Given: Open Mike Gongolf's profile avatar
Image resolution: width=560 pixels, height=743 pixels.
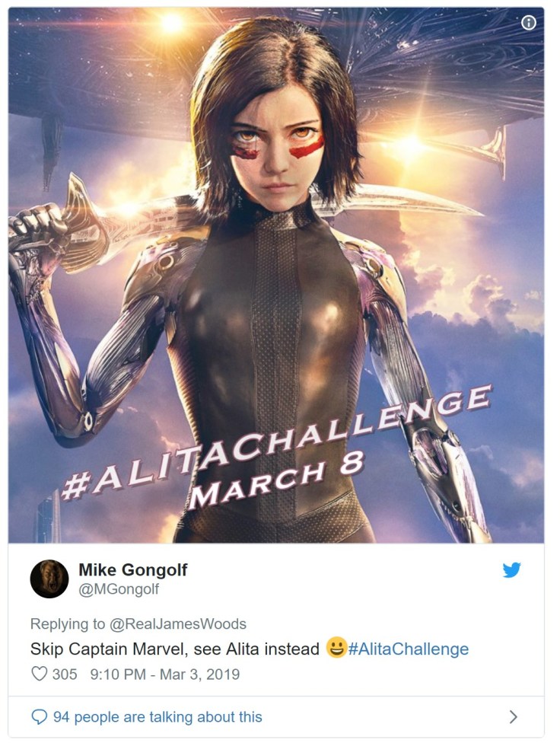Looking at the screenshot, I should pyautogui.click(x=49, y=579).
